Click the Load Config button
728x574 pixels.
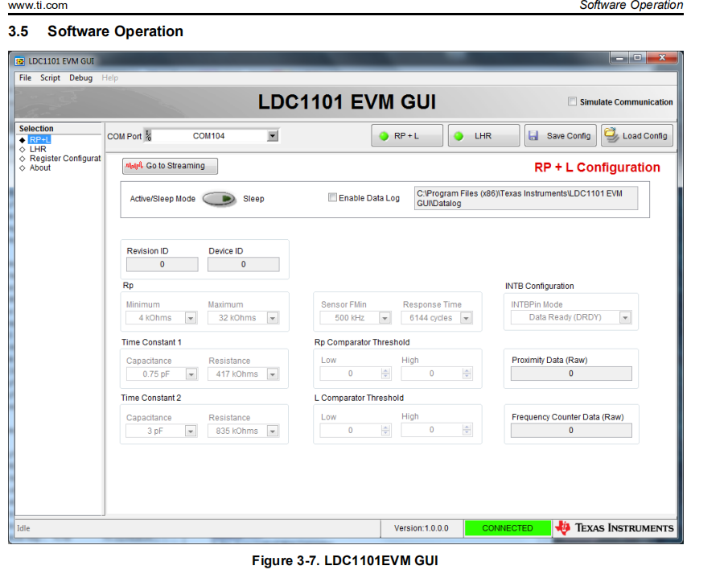(636, 136)
